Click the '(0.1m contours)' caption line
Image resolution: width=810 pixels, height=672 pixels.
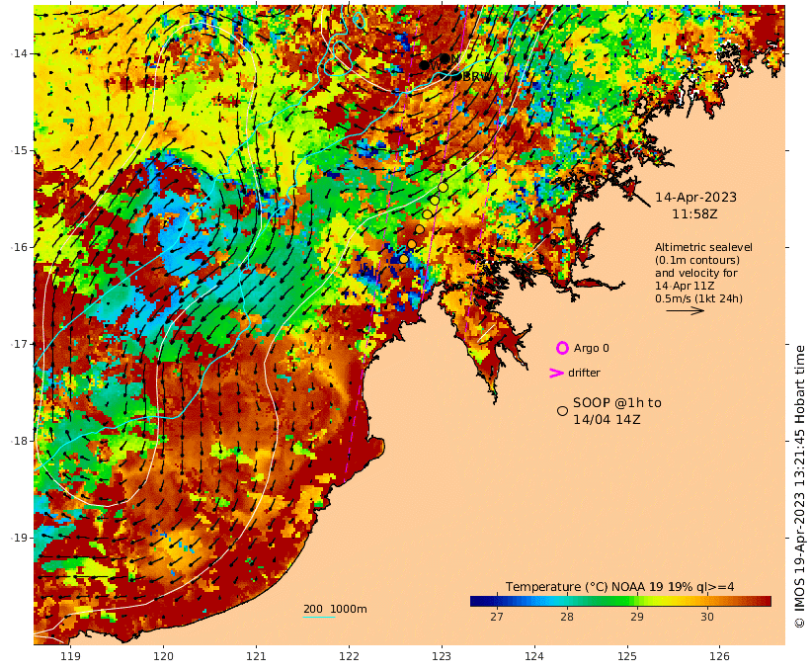coord(697,260)
